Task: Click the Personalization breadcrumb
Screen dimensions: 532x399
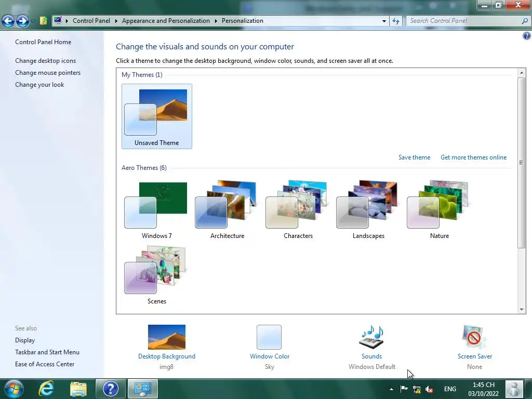Action: click(242, 21)
